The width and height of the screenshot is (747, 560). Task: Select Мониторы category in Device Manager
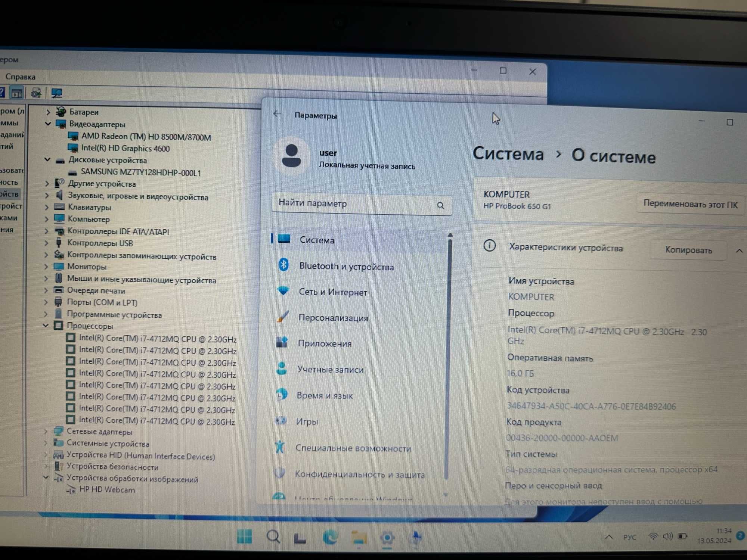click(x=87, y=267)
